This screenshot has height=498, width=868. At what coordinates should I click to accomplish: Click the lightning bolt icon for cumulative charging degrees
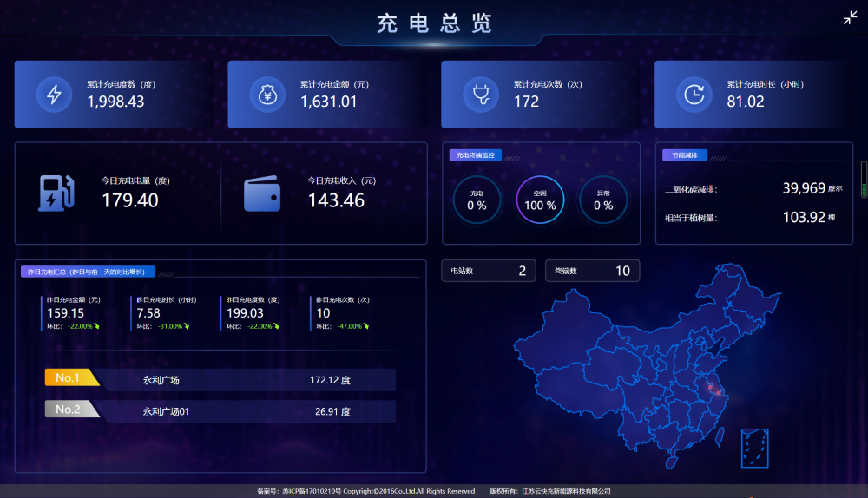pyautogui.click(x=54, y=95)
